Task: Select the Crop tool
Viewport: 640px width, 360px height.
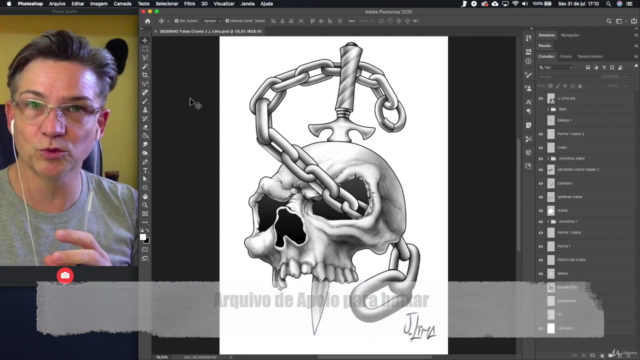Action: [145, 75]
